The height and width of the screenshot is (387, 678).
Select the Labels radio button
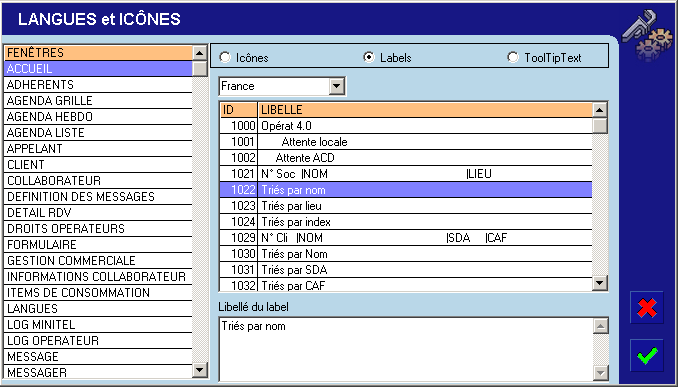pyautogui.click(x=369, y=58)
